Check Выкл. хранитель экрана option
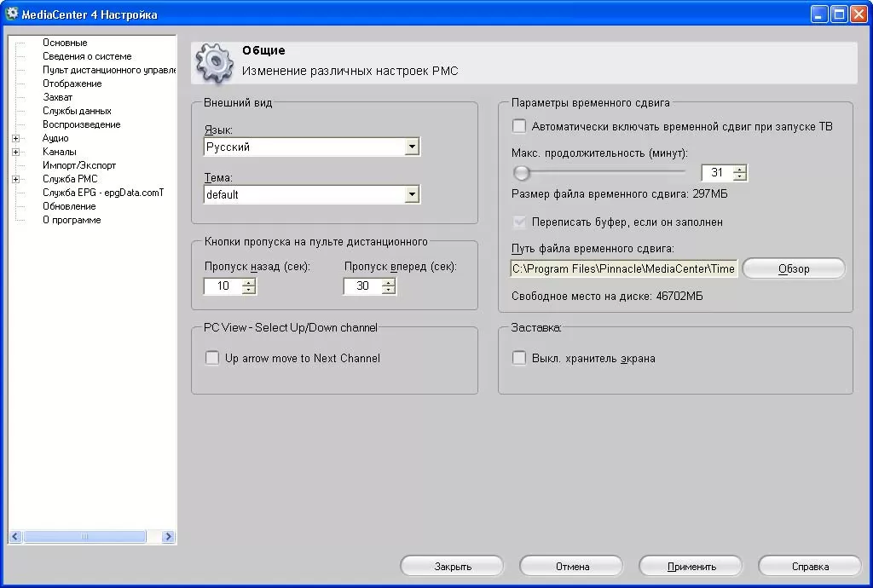Viewport: 873px width, 588px height. 519,359
